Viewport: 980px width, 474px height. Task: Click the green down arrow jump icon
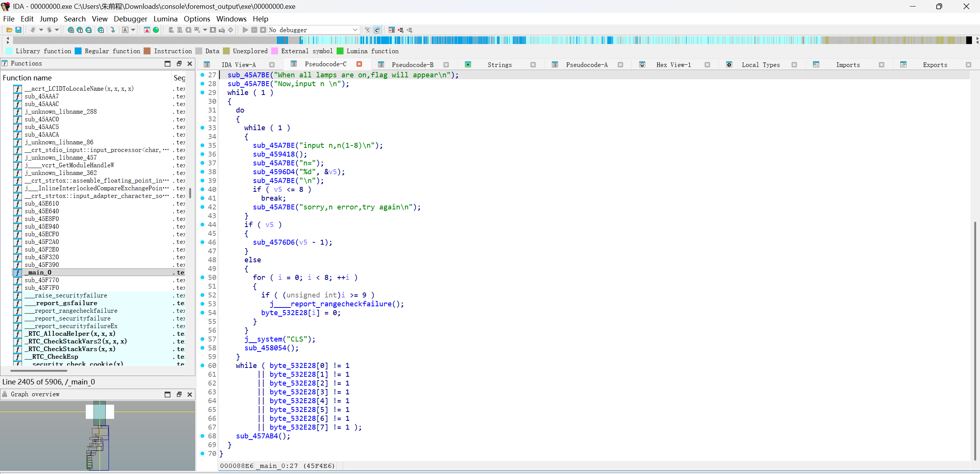113,30
